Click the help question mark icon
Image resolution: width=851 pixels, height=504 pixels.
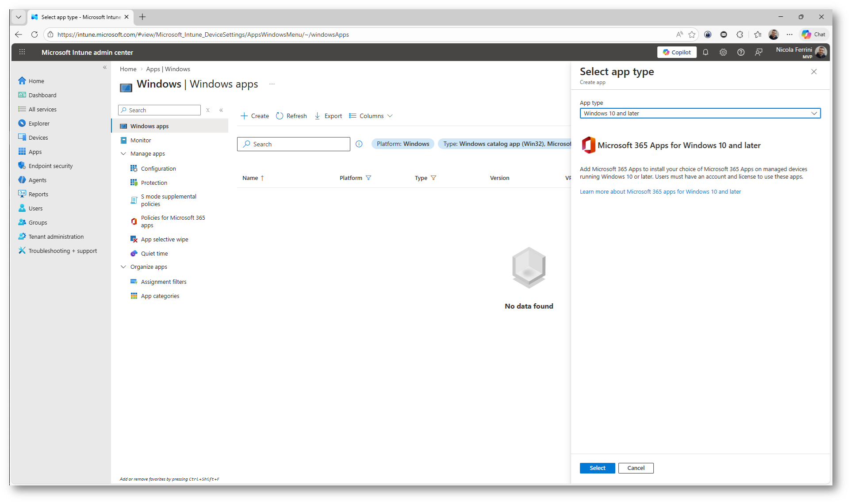tap(740, 52)
